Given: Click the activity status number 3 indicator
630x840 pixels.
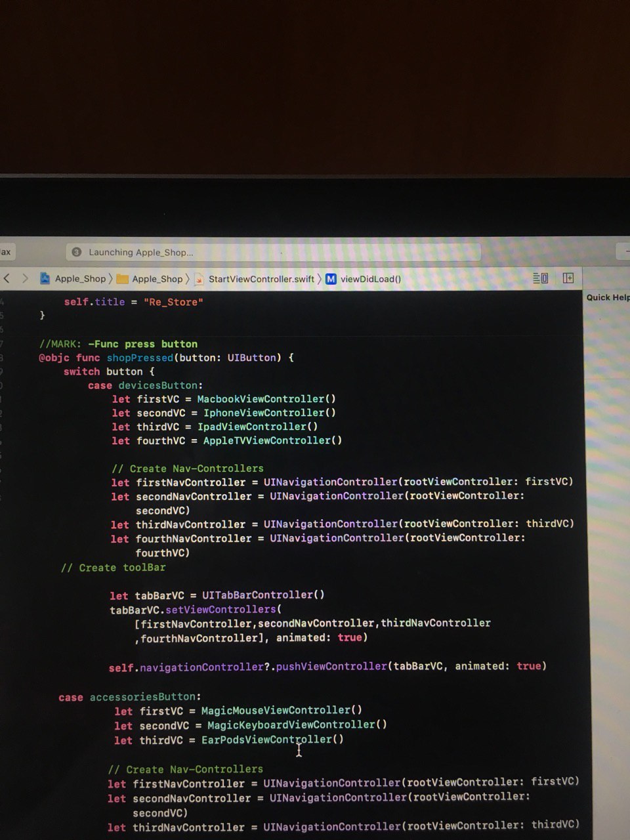Looking at the screenshot, I should click(76, 252).
